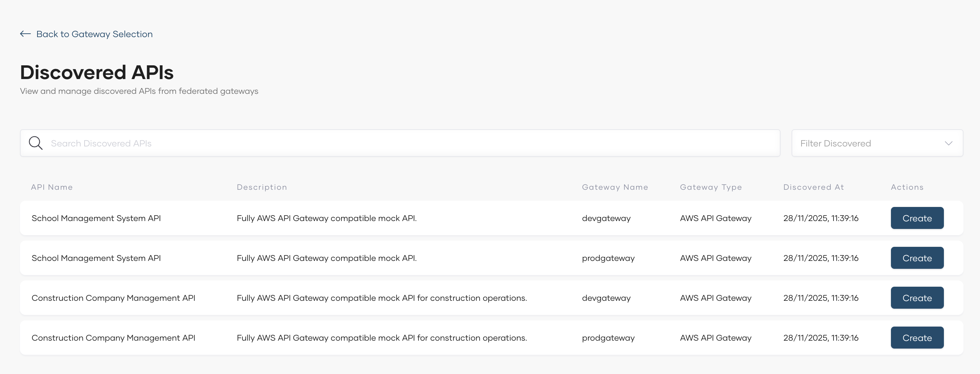Viewport: 980px width, 374px height.
Task: Click the Description column header
Action: click(x=262, y=187)
